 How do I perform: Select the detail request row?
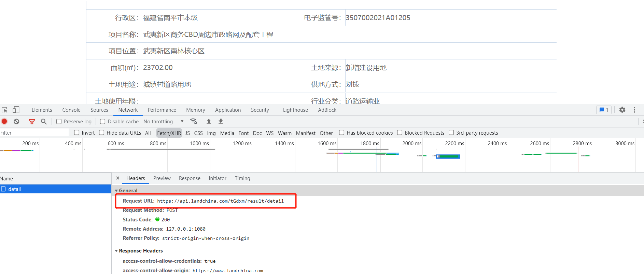tap(56, 189)
